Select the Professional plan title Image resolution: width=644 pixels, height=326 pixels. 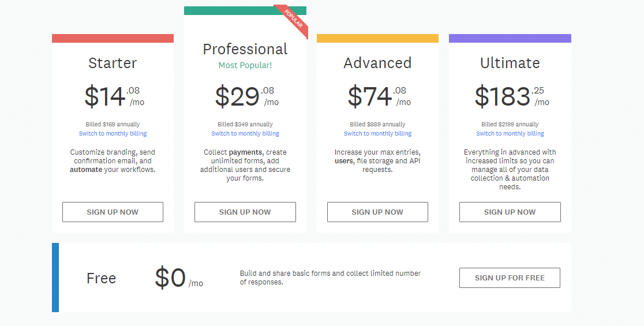point(245,49)
